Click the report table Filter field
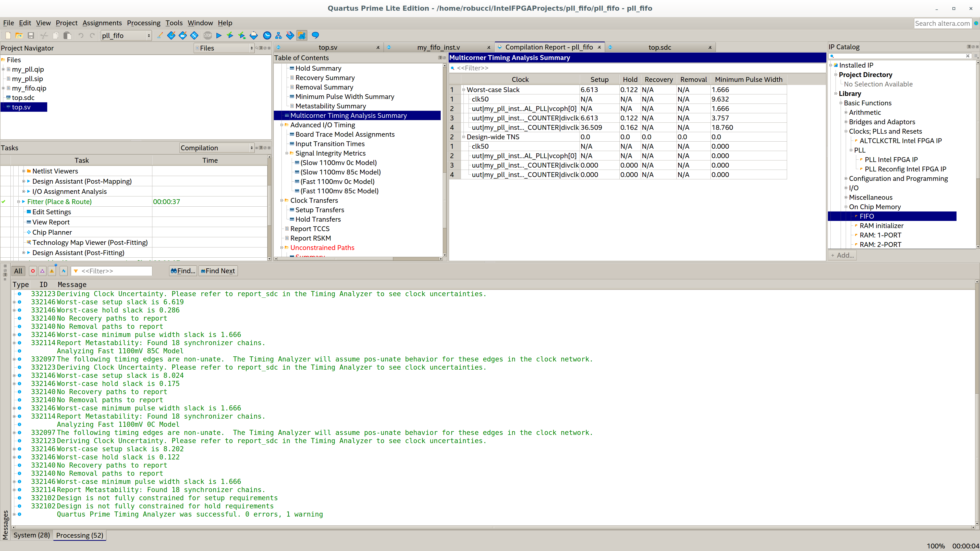Viewport: 980px width, 551px height. [637, 68]
